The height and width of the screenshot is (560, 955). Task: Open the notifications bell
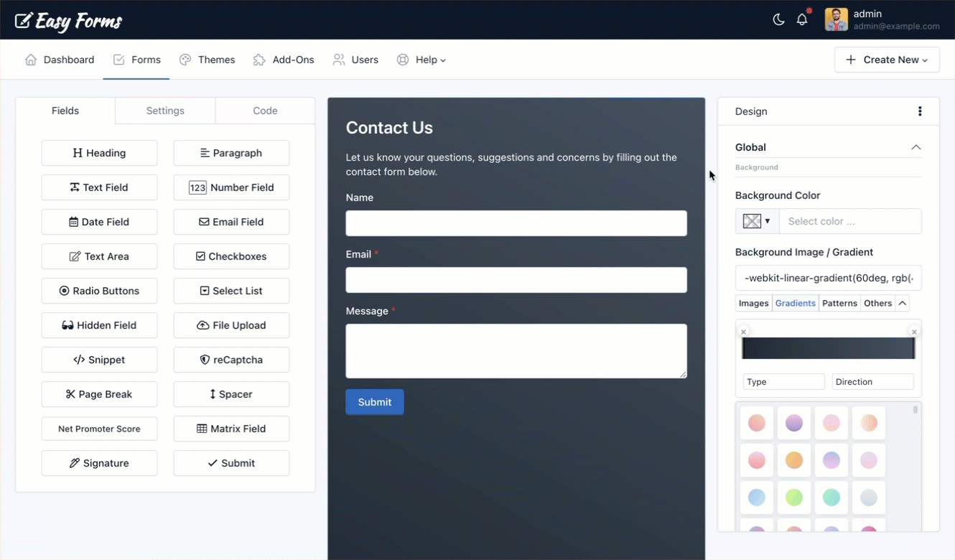pyautogui.click(x=802, y=20)
